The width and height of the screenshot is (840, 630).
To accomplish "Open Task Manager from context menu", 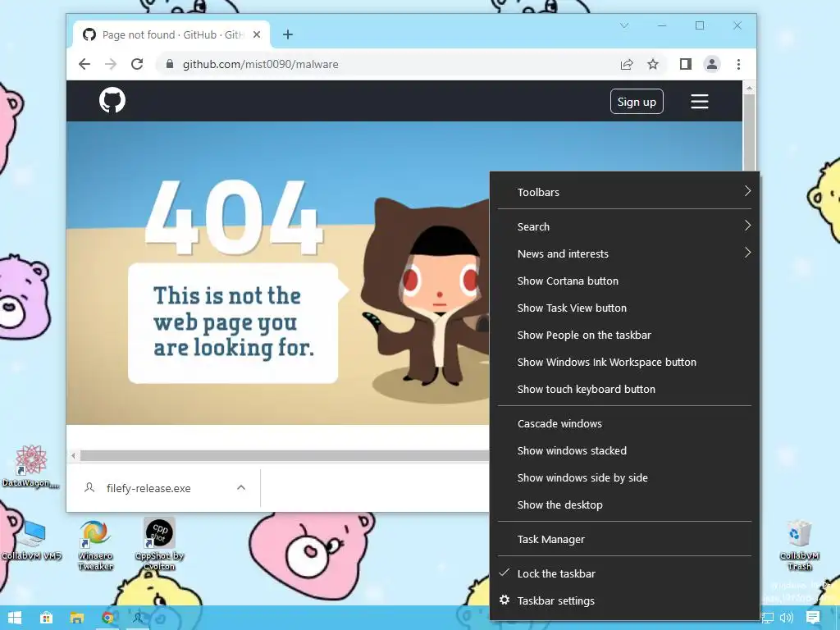I will pos(624,540).
